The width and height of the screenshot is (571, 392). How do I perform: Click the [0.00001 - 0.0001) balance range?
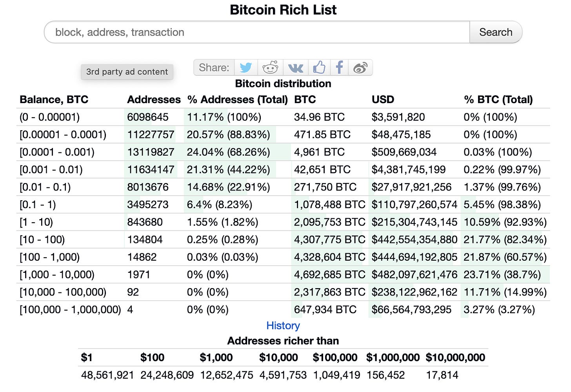pos(63,134)
